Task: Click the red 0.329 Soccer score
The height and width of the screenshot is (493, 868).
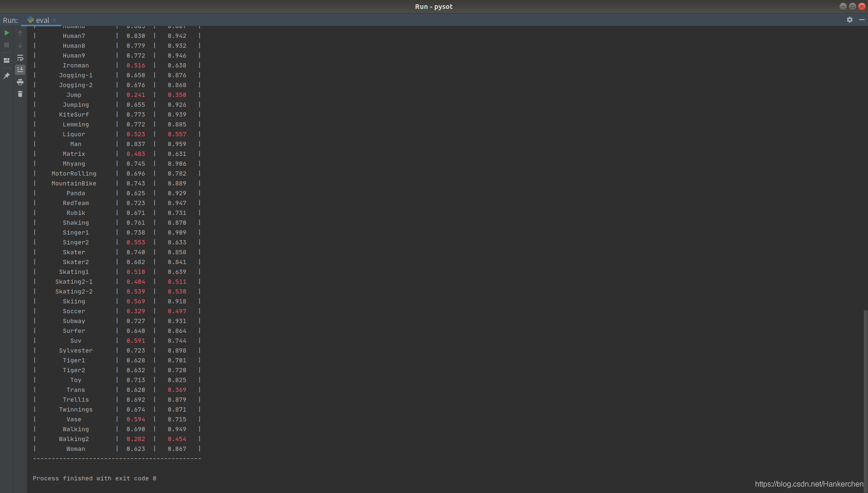Action: point(136,311)
